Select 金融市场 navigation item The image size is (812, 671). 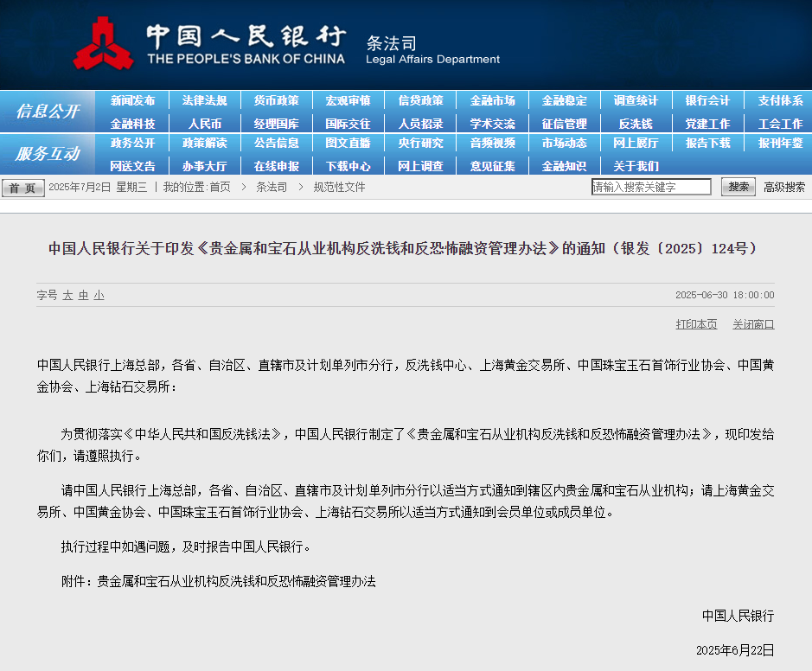pyautogui.click(x=493, y=100)
